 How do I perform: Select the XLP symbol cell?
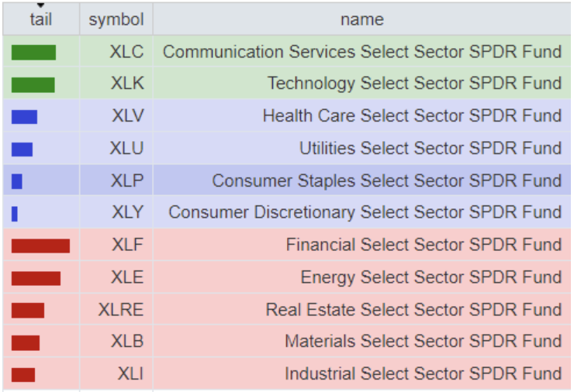point(127,181)
